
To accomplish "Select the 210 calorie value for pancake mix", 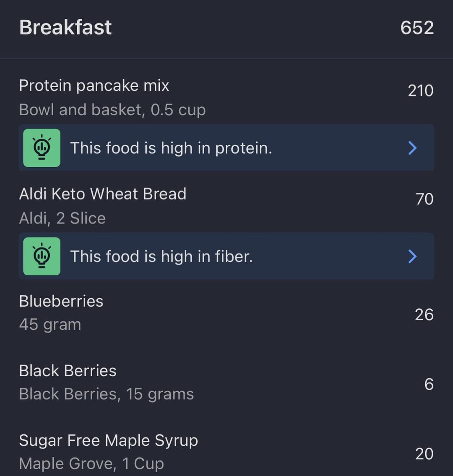I will click(x=420, y=91).
